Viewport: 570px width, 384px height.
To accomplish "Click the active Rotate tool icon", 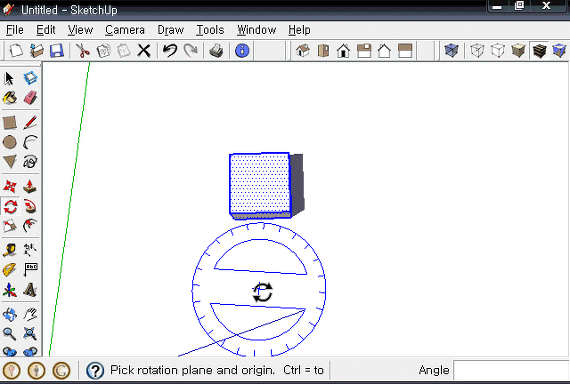I will pos(10,207).
